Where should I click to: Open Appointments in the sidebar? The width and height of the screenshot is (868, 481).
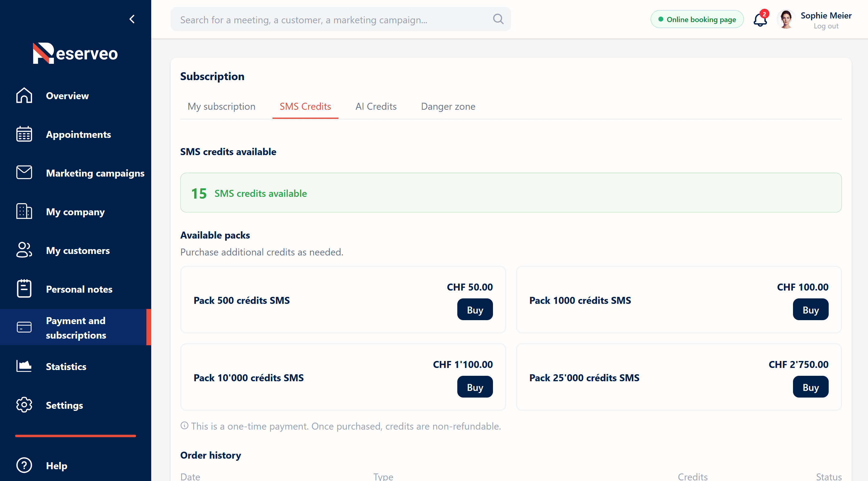click(78, 135)
